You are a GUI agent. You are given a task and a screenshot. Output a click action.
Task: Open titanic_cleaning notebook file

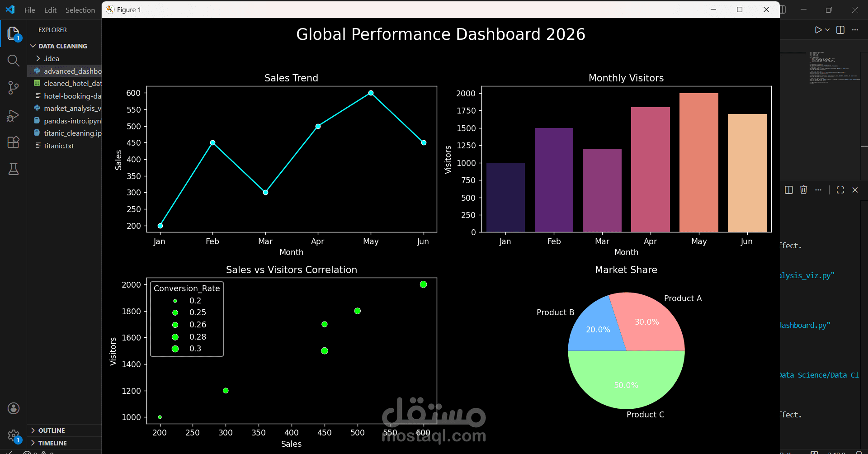65,133
